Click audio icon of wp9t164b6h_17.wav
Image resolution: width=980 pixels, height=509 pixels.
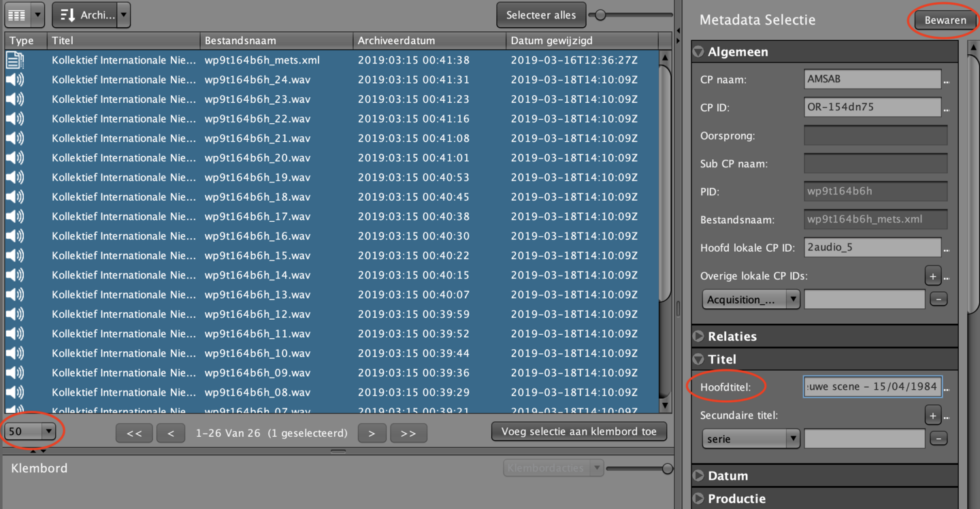[15, 216]
